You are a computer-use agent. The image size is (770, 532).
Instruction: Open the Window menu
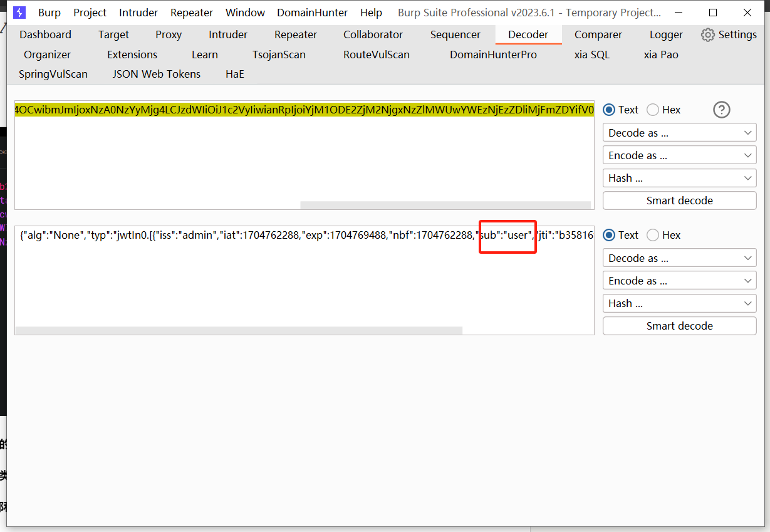[x=245, y=13]
